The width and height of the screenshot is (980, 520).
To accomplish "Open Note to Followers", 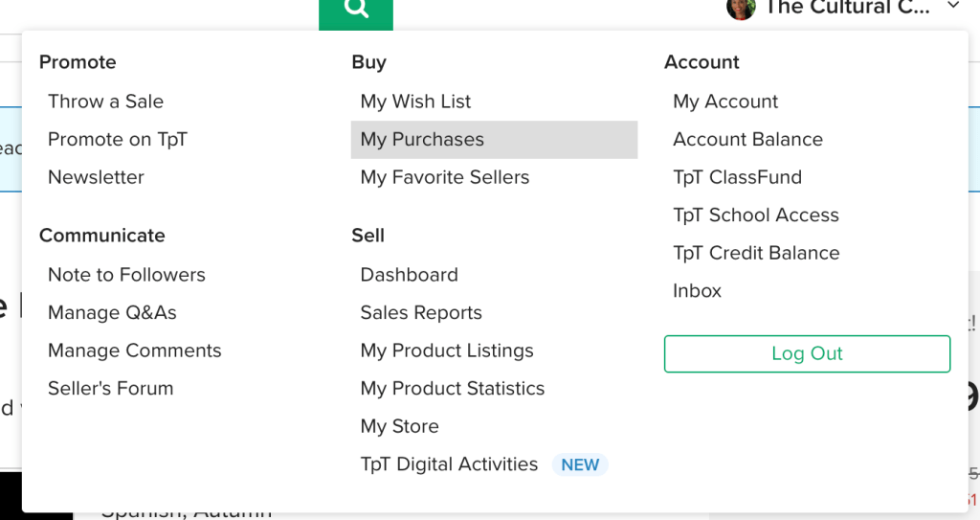I will (126, 275).
